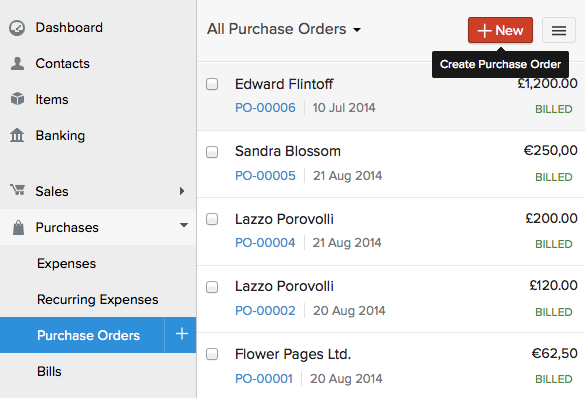The width and height of the screenshot is (585, 398).
Task: Click the Flower Pages Ltd. vendor name
Action: 293,354
